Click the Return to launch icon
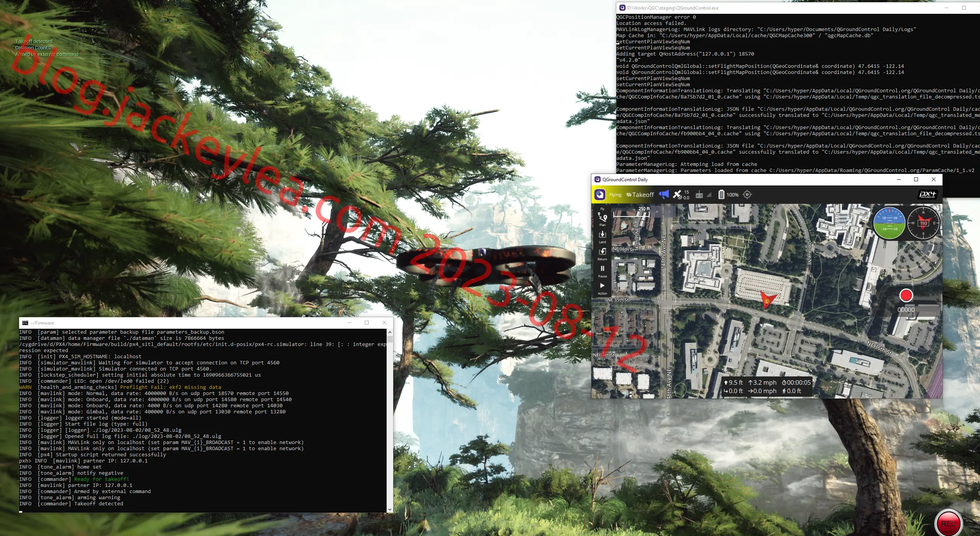980x536 pixels. coord(602,254)
